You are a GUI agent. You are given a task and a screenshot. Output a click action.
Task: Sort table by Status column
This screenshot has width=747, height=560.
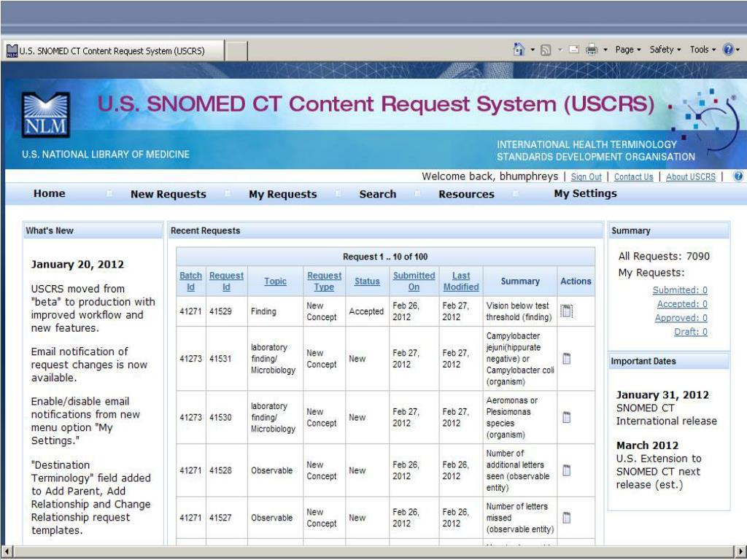coord(367,281)
